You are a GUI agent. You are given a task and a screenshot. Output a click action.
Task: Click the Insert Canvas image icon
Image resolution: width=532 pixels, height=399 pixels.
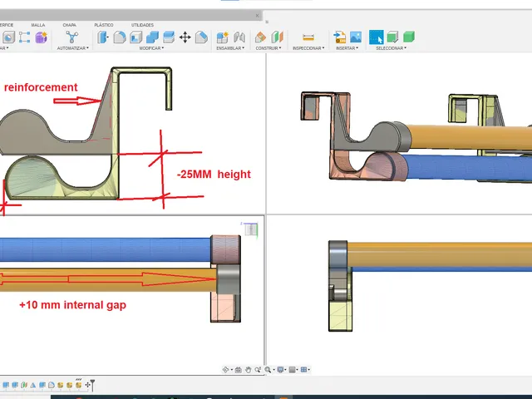(x=356, y=37)
